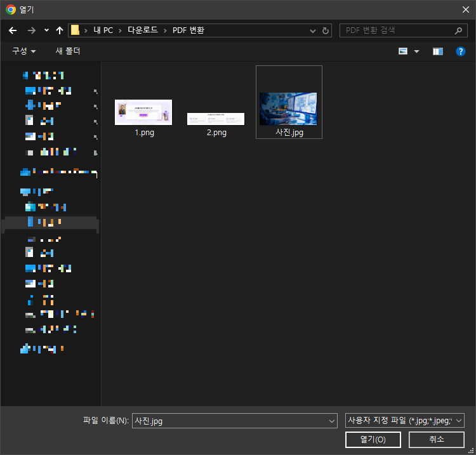The height and width of the screenshot is (455, 476).
Task: Click the 사진.jpg name label under thumbnail
Action: (x=289, y=133)
